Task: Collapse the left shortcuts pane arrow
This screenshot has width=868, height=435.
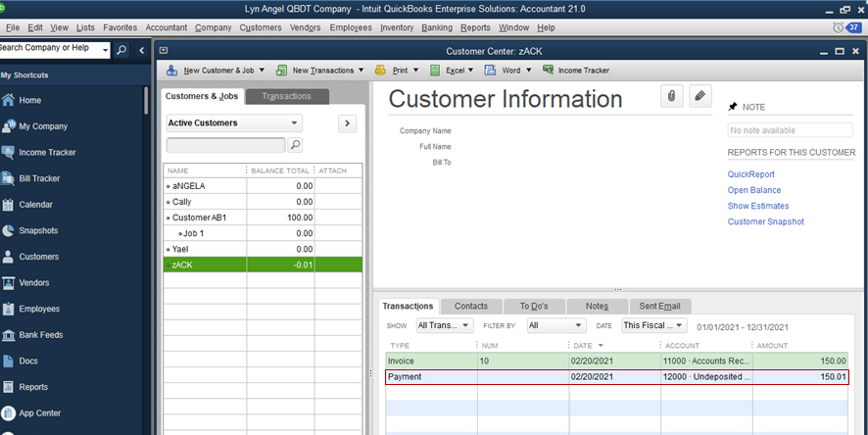Action: click(x=142, y=50)
